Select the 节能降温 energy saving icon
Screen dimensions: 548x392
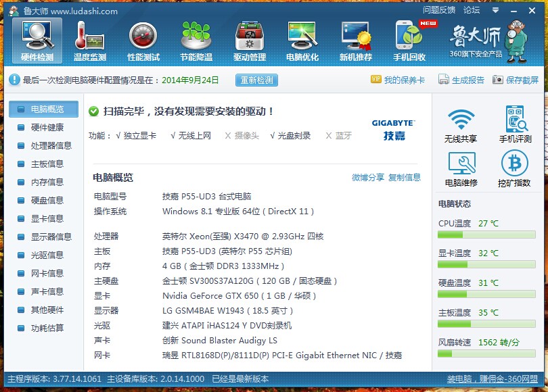[x=196, y=41]
